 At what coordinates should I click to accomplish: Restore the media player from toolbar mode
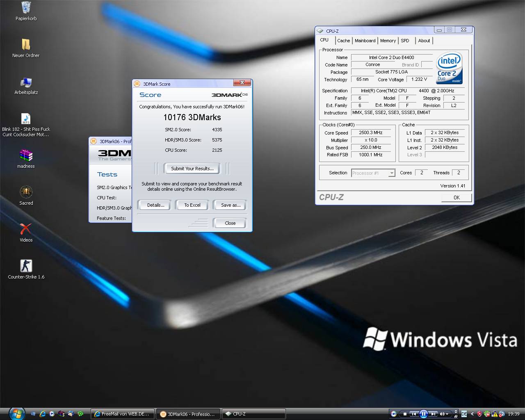point(456,416)
